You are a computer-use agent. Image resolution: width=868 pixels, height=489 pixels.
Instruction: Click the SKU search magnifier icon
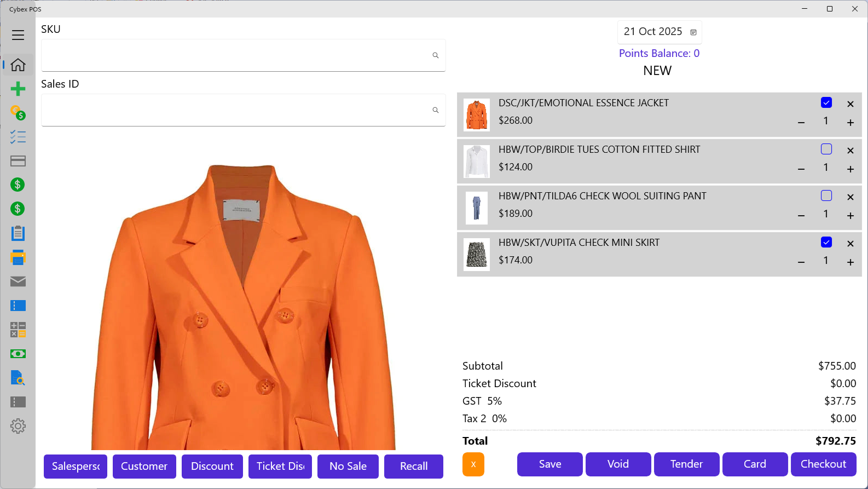pyautogui.click(x=436, y=55)
